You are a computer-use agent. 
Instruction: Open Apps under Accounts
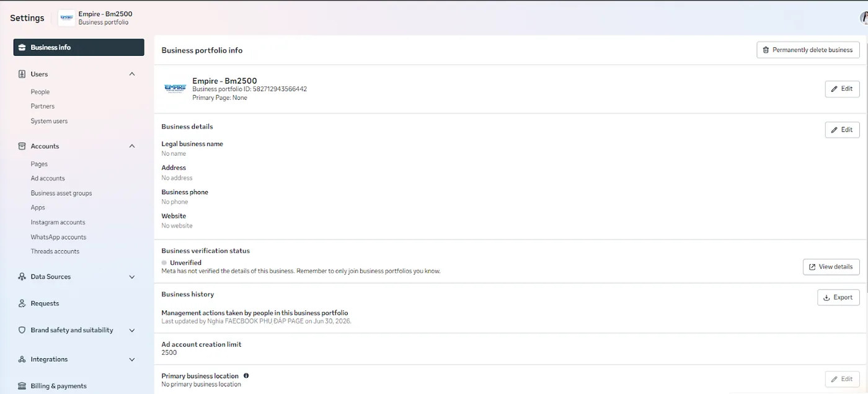click(x=38, y=207)
